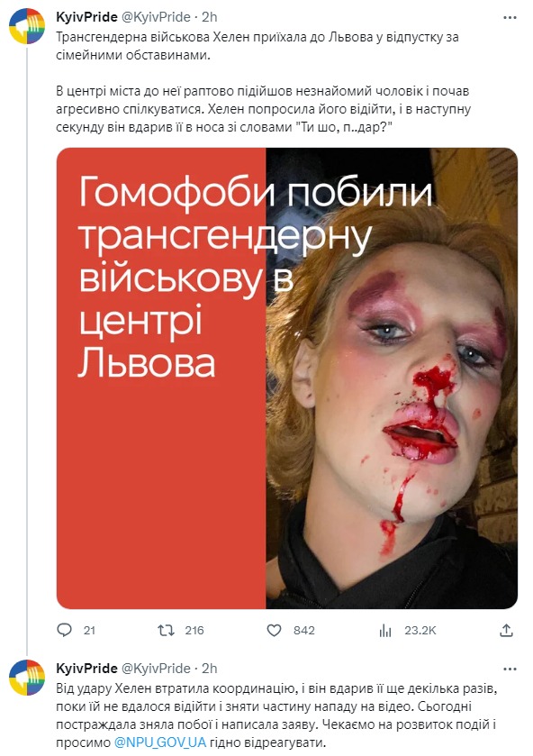
Task: Click the first KyivPride profile avatar
Action: [x=27, y=26]
